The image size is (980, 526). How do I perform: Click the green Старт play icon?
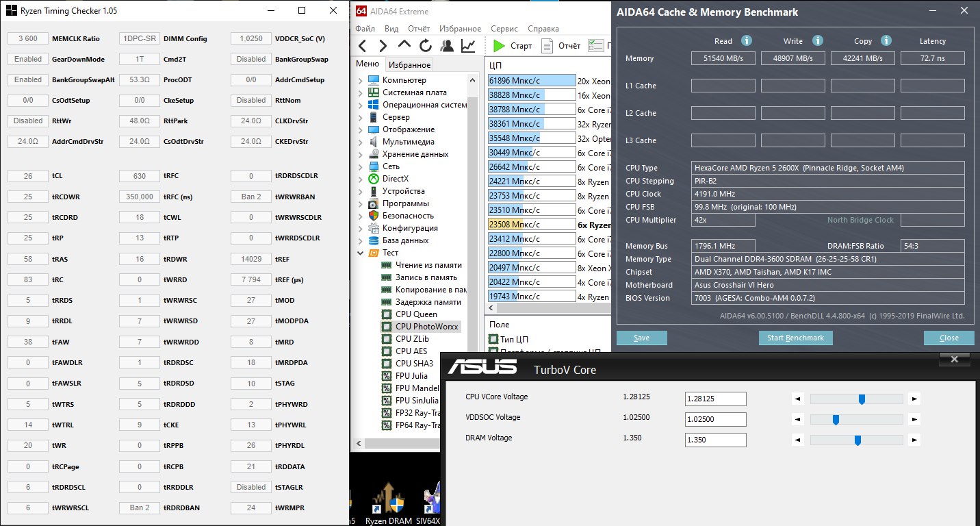(499, 46)
